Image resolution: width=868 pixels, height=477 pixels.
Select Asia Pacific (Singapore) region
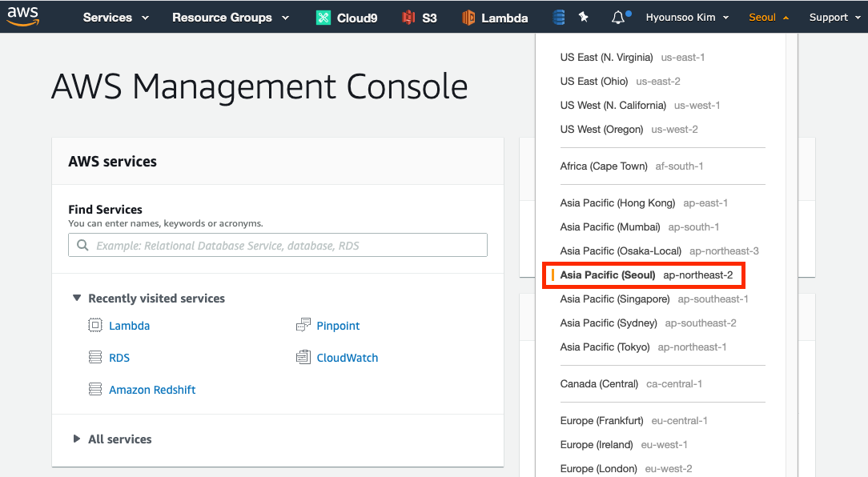(x=653, y=299)
